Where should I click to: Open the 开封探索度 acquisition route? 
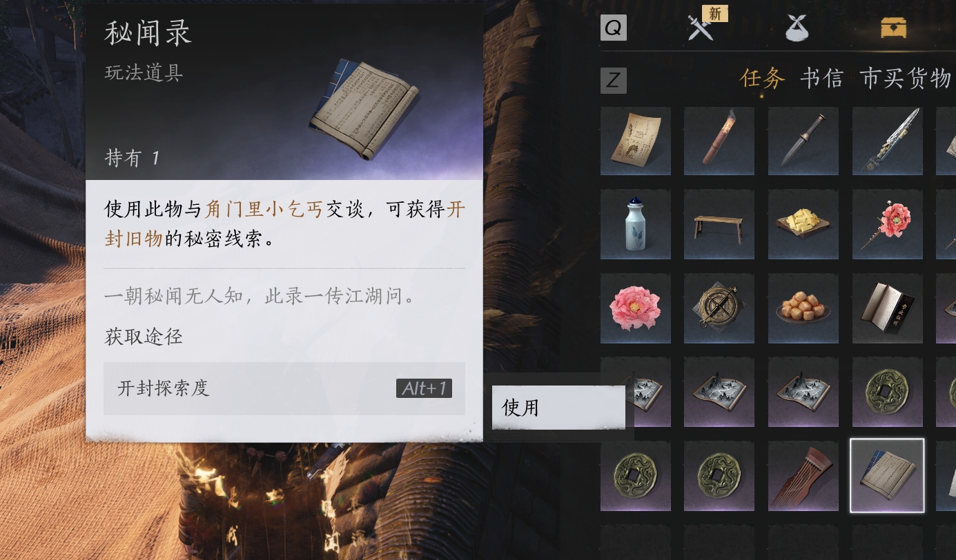click(x=284, y=388)
